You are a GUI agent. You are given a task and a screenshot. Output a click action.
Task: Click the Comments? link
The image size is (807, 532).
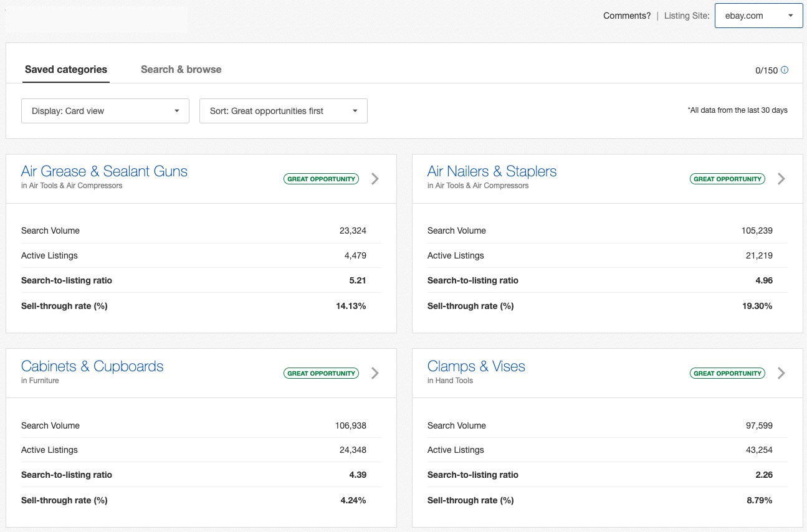click(x=627, y=16)
